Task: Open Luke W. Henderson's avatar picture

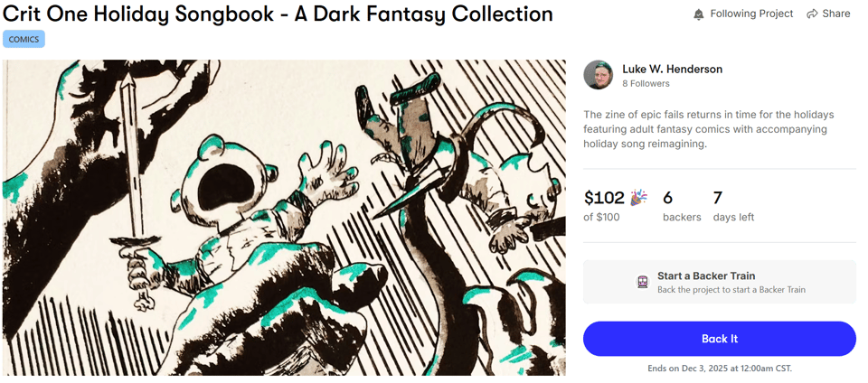Action: coord(599,75)
